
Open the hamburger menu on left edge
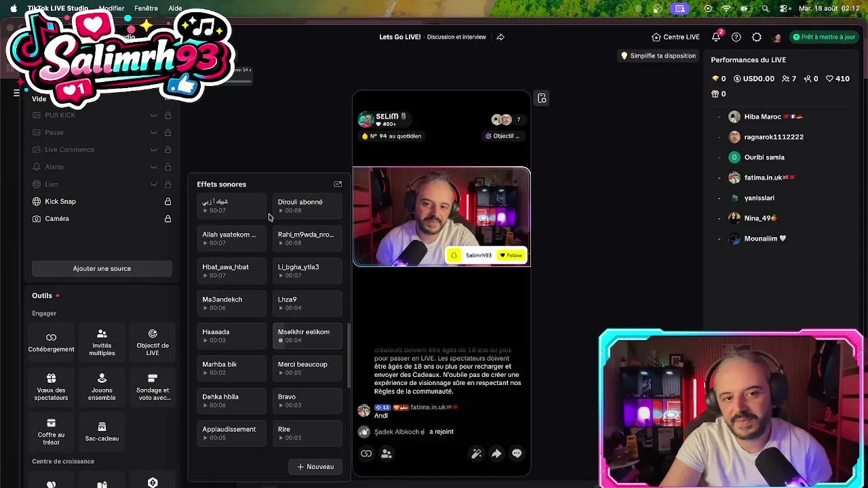tap(16, 93)
